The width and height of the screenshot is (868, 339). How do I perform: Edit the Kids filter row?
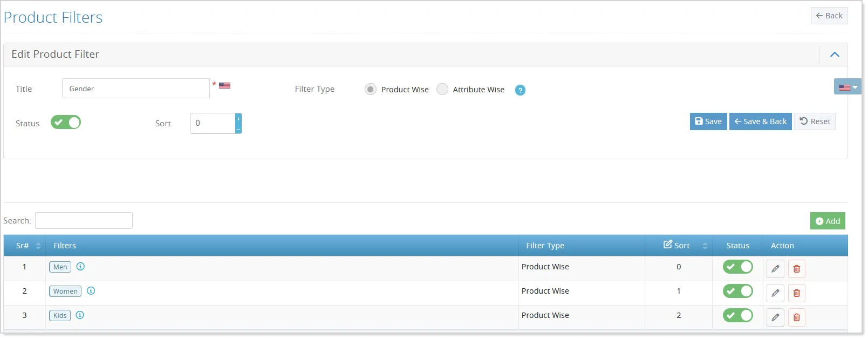tap(775, 317)
